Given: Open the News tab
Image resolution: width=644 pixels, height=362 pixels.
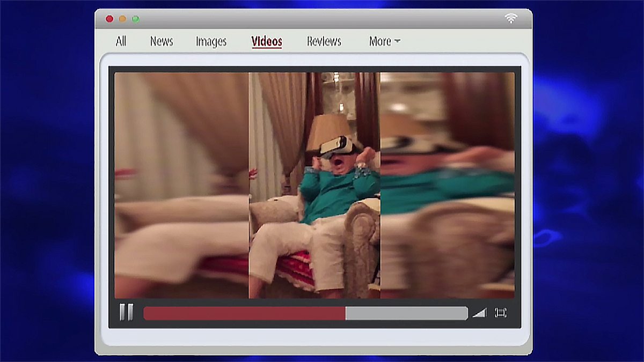Looking at the screenshot, I should (x=162, y=41).
